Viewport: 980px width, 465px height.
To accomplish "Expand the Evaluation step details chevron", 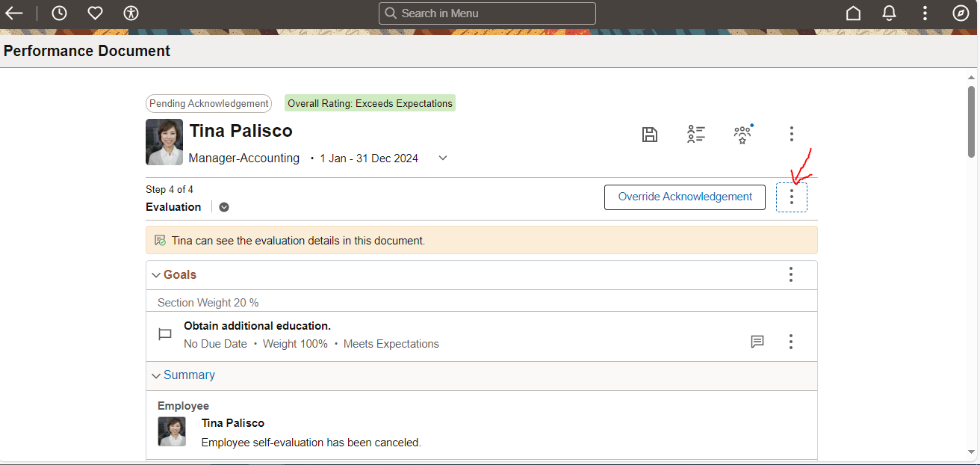I will 223,206.
